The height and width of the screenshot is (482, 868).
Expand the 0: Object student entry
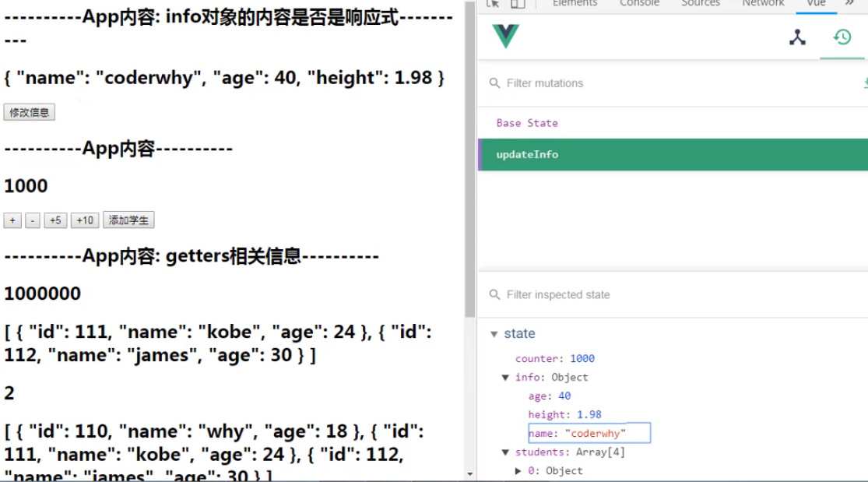click(x=518, y=471)
